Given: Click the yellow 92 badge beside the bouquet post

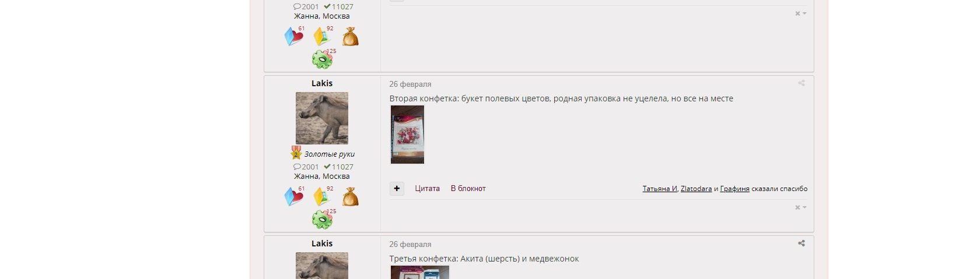Looking at the screenshot, I should pos(323,196).
